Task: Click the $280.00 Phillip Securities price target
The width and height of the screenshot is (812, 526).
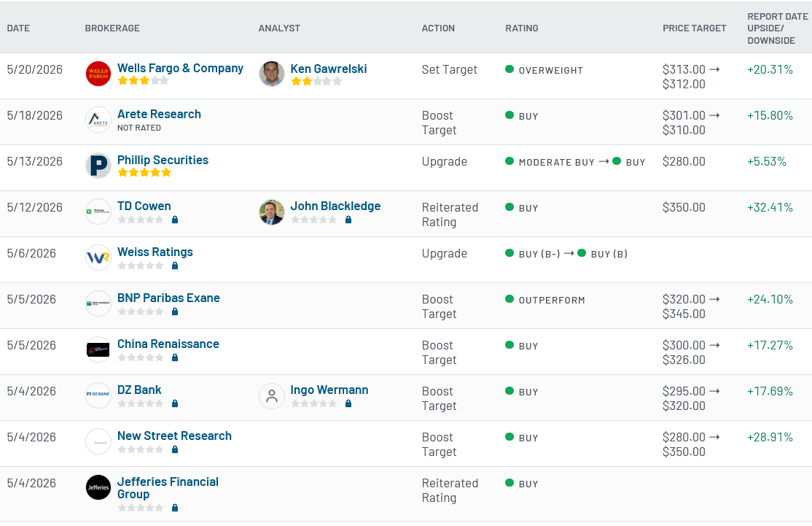Action: click(684, 161)
